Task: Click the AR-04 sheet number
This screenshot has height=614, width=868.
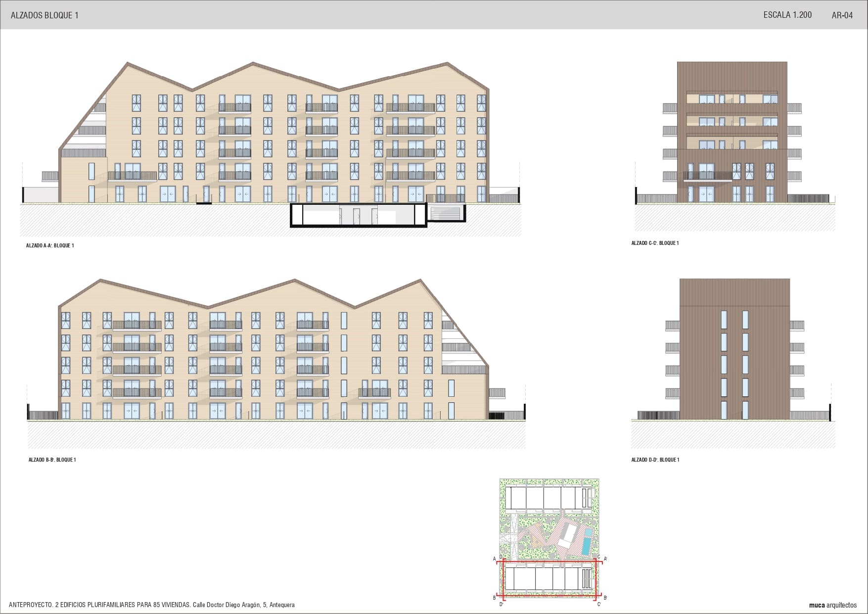Action: [842, 15]
